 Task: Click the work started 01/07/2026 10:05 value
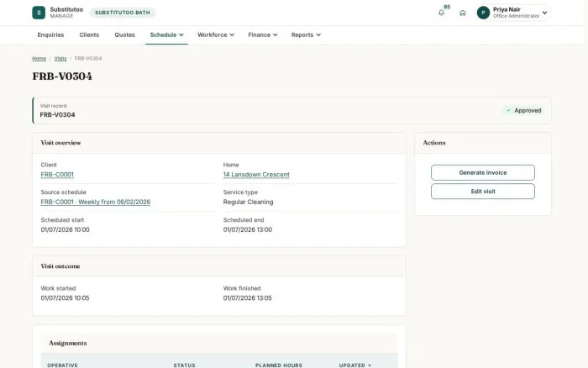65,298
